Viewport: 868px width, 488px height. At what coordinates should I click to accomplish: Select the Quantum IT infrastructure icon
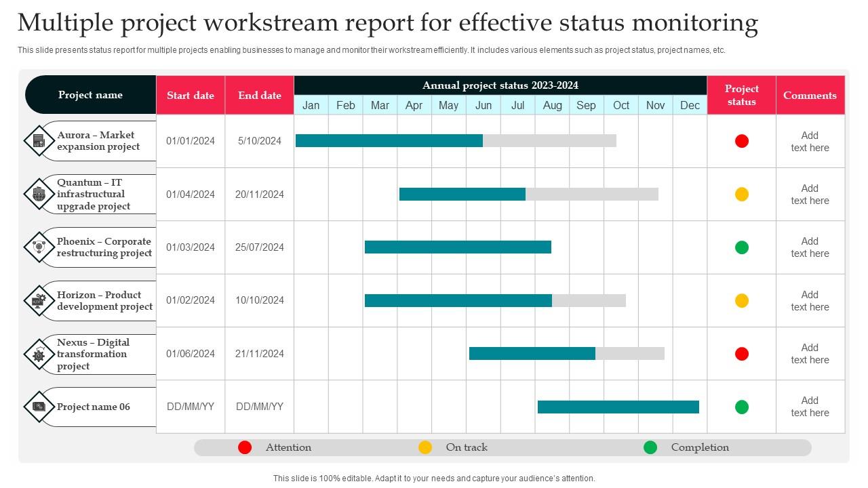[39, 195]
